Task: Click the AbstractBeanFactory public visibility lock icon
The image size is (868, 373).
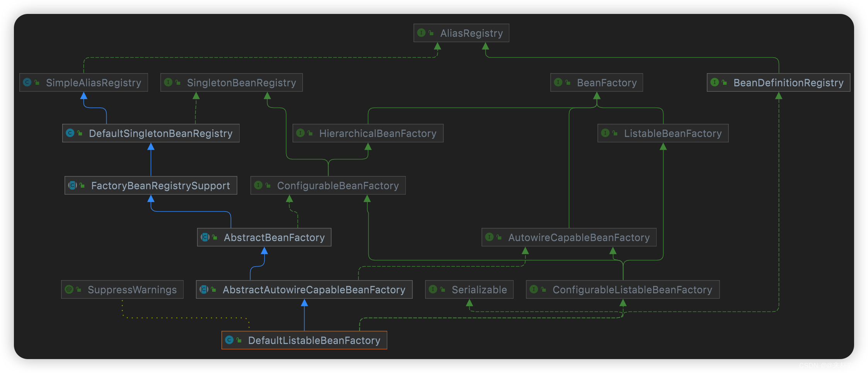Action: coord(214,238)
